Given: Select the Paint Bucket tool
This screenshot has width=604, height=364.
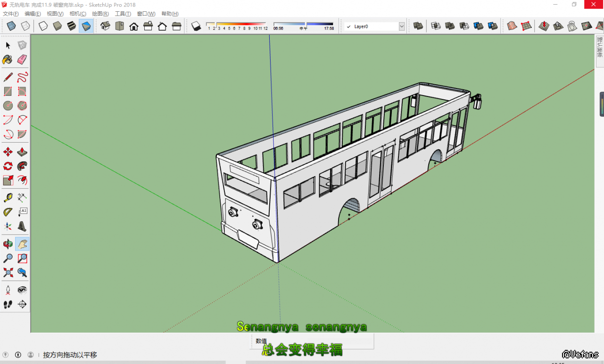Looking at the screenshot, I should 8,60.
